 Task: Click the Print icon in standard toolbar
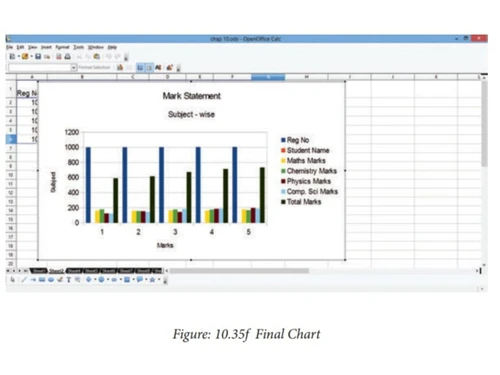pos(67,57)
